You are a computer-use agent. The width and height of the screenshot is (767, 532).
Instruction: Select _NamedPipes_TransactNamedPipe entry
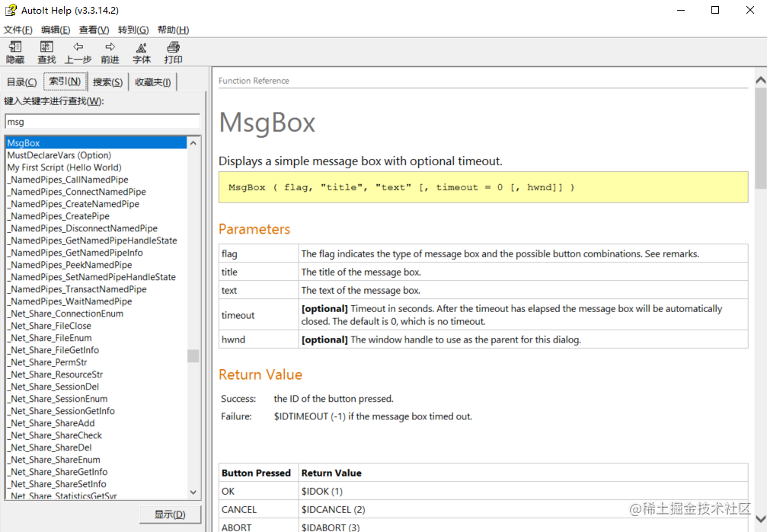click(x=77, y=289)
